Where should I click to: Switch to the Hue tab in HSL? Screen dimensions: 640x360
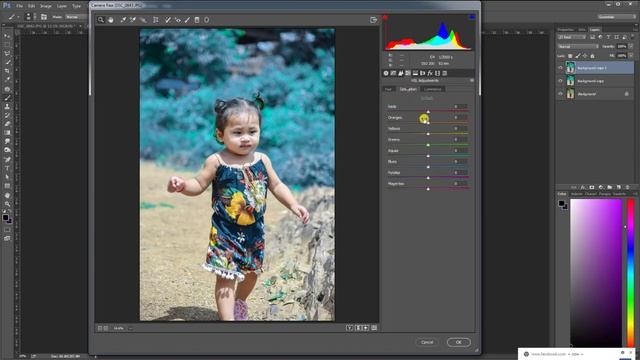[x=388, y=89]
